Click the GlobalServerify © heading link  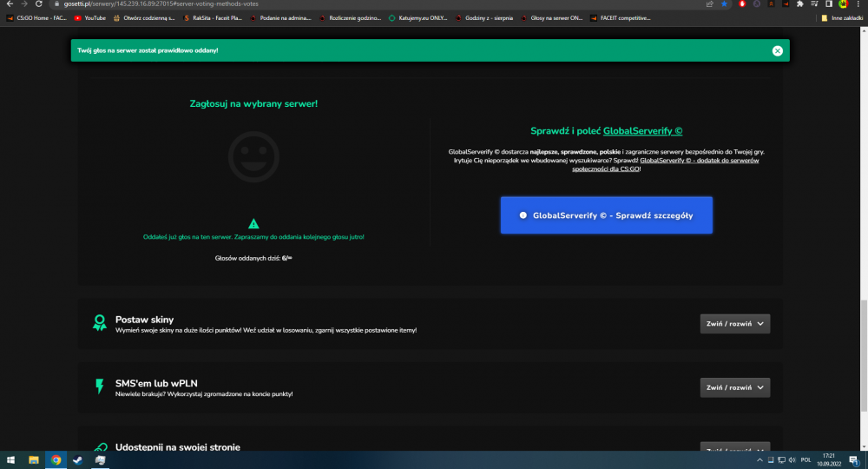642,131
